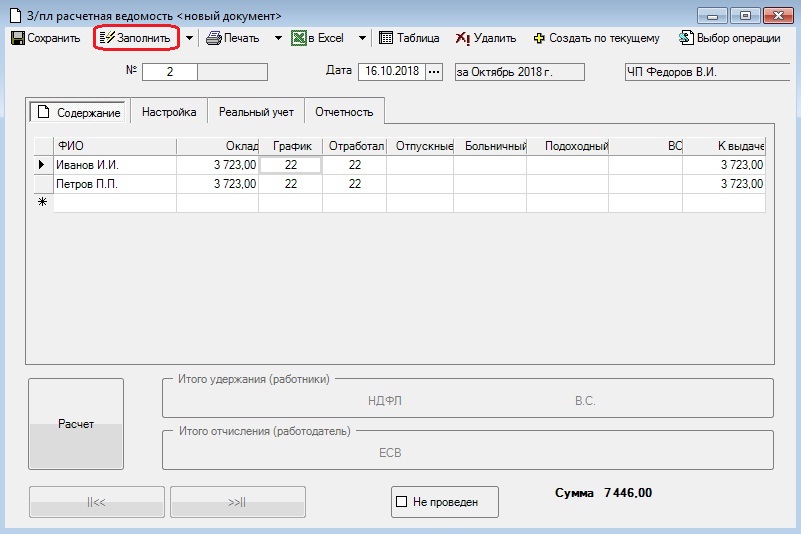Screen dimensions: 801x534
Task: Click the Создать по текущему plus icon
Action: point(539,38)
